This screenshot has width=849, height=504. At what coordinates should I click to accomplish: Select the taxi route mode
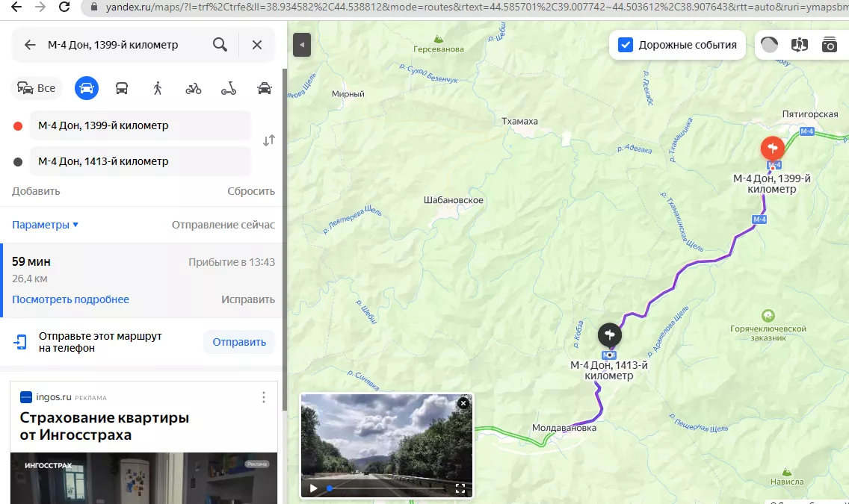(264, 88)
